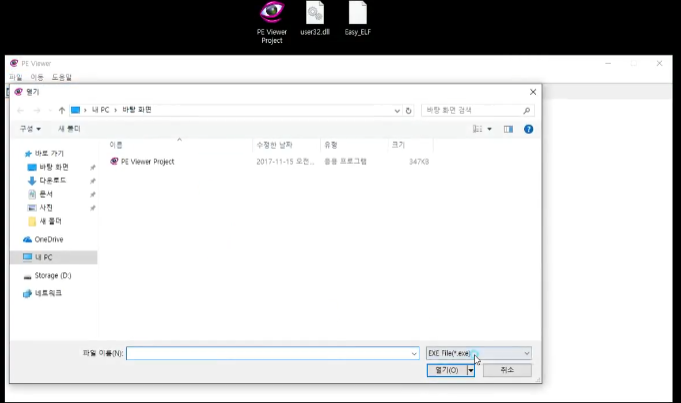This screenshot has height=403, width=681.
Task: Select the user32.dll desktop file icon
Action: coord(314,14)
